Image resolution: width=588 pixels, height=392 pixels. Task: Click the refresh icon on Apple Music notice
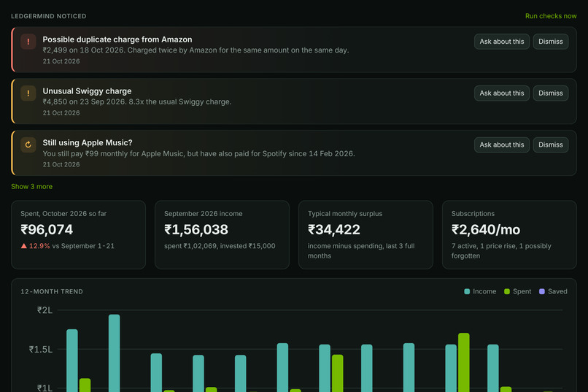[x=28, y=145]
